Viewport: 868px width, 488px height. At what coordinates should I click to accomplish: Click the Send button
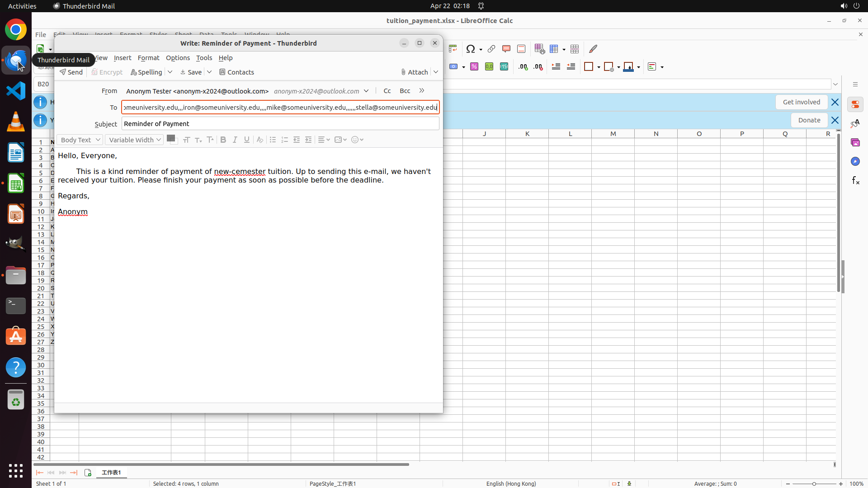coord(71,72)
